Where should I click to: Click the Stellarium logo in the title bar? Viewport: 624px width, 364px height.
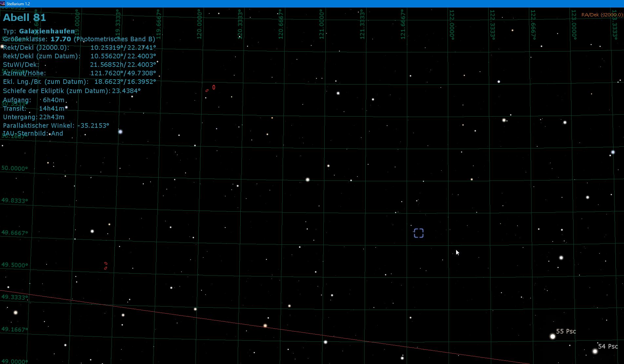pyautogui.click(x=3, y=4)
